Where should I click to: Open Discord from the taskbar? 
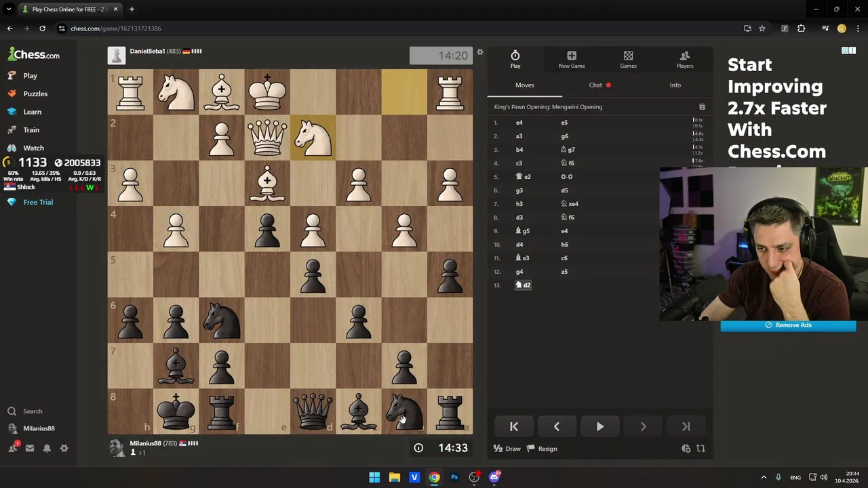point(494,477)
